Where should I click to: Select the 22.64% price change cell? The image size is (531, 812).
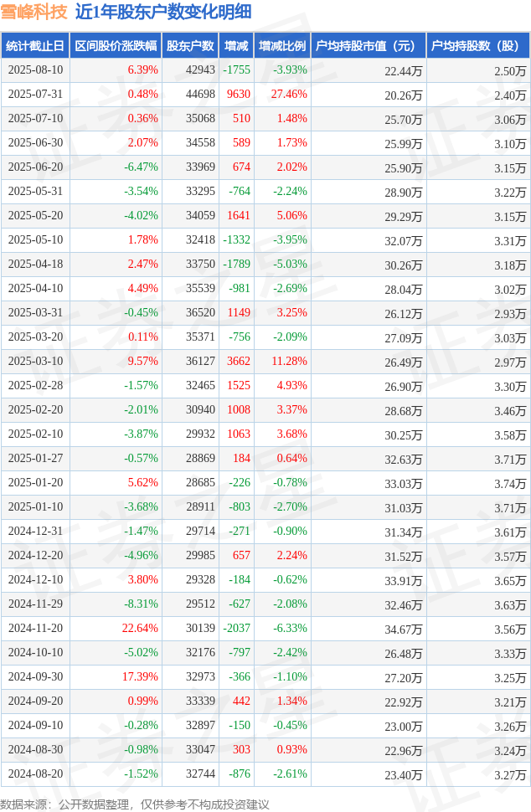[140, 628]
